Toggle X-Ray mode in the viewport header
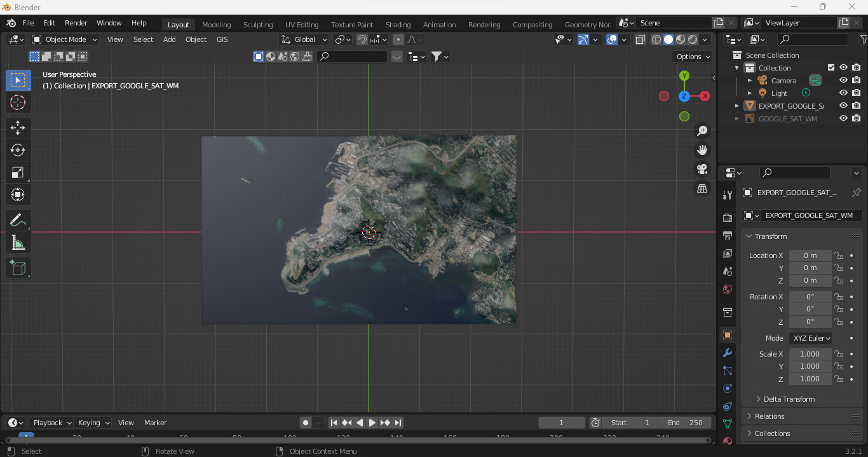The height and width of the screenshot is (457, 868). [x=640, y=39]
